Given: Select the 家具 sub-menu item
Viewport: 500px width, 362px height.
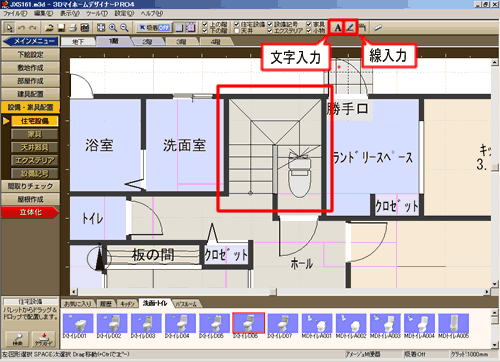Looking at the screenshot, I should click(x=35, y=134).
